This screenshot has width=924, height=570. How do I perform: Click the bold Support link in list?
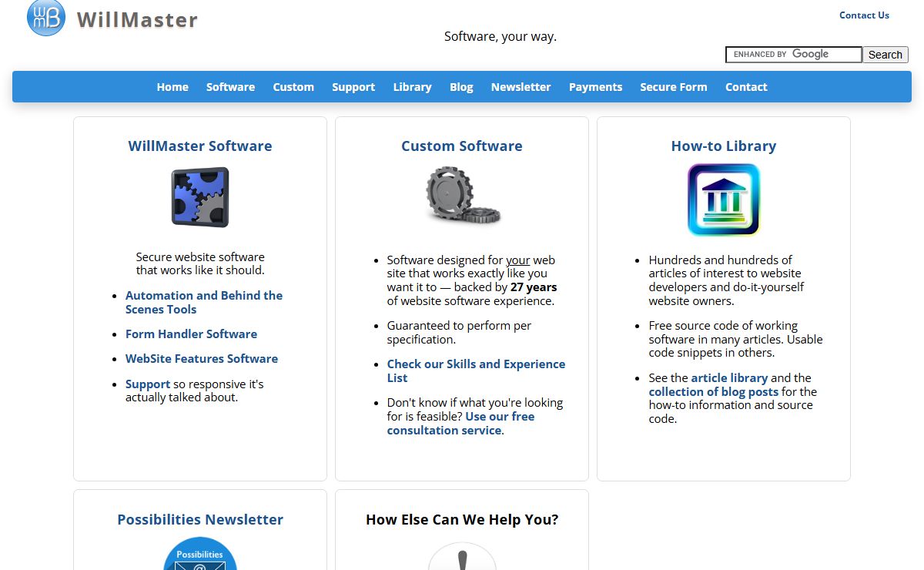click(148, 384)
